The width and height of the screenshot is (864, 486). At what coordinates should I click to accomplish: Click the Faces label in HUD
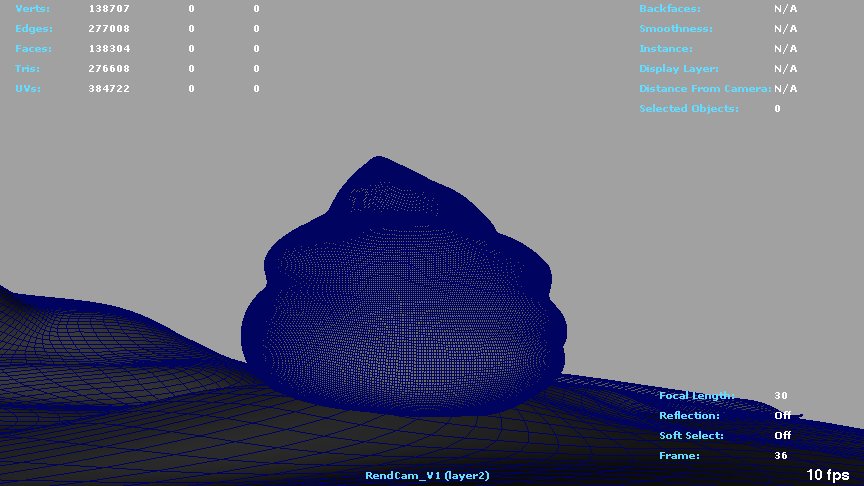point(33,49)
